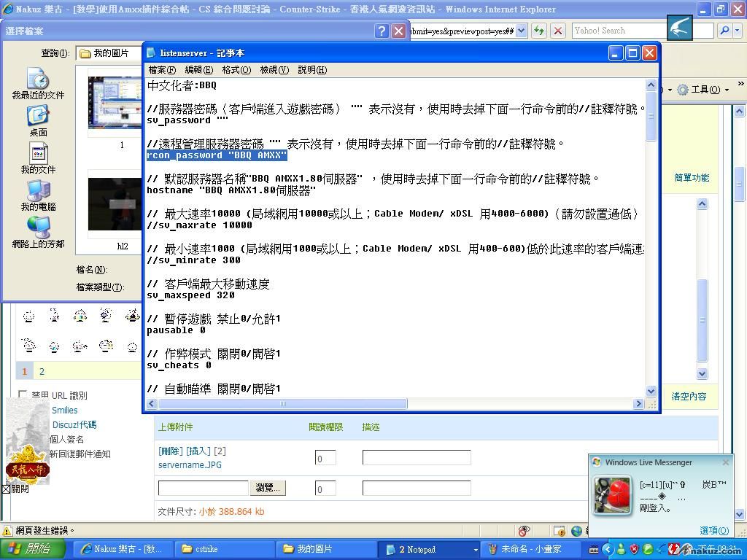Open the Notepad 檔案 menu
The width and height of the screenshot is (747, 560).
pyautogui.click(x=162, y=70)
